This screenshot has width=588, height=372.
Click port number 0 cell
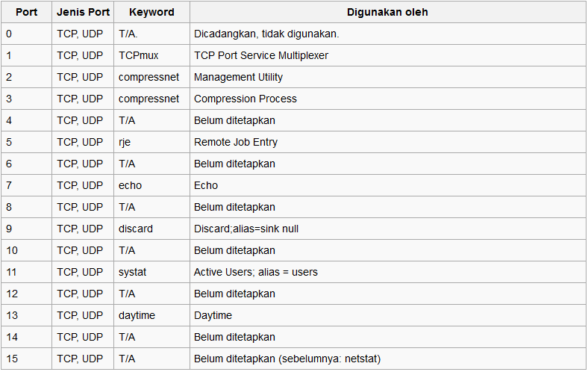coord(9,34)
